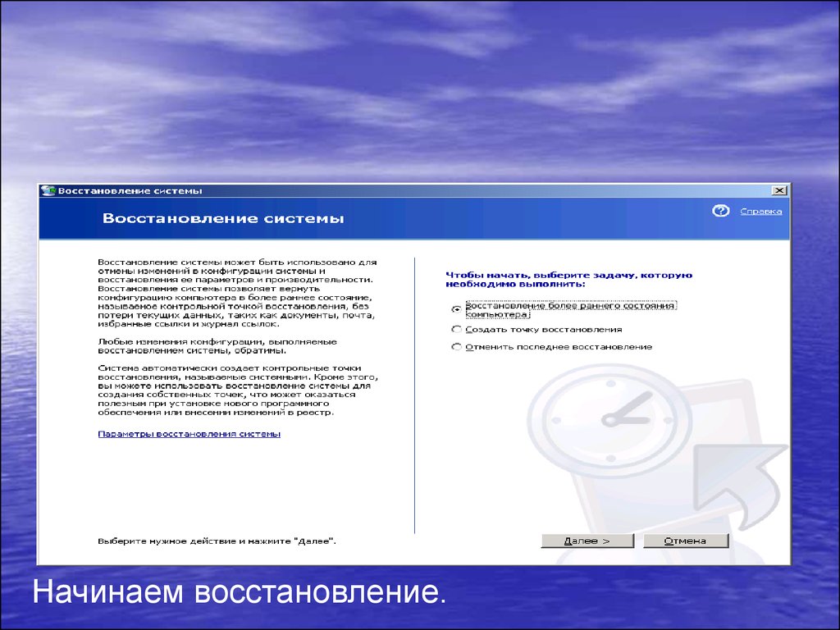Click the prompt Чтобы начать, выберите задачу

click(569, 279)
